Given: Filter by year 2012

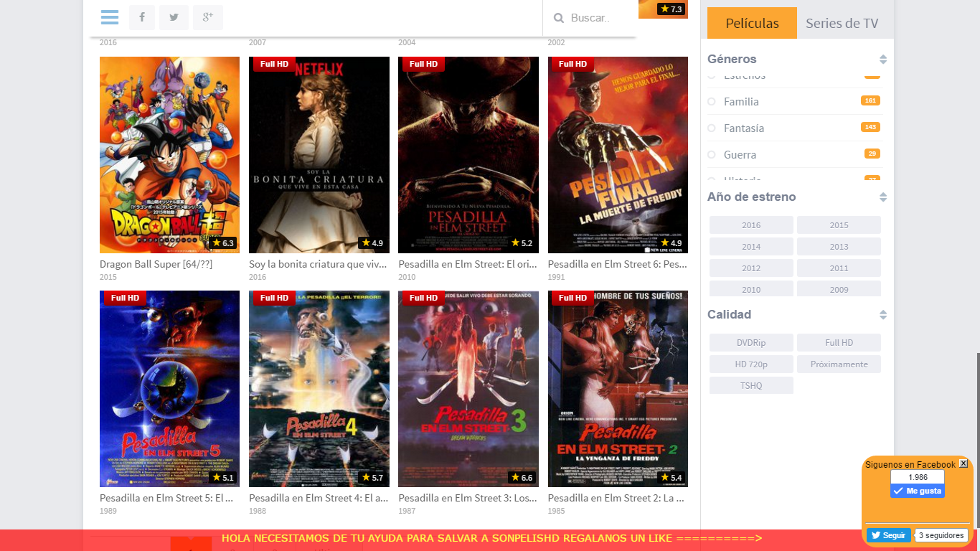Looking at the screenshot, I should pos(751,268).
